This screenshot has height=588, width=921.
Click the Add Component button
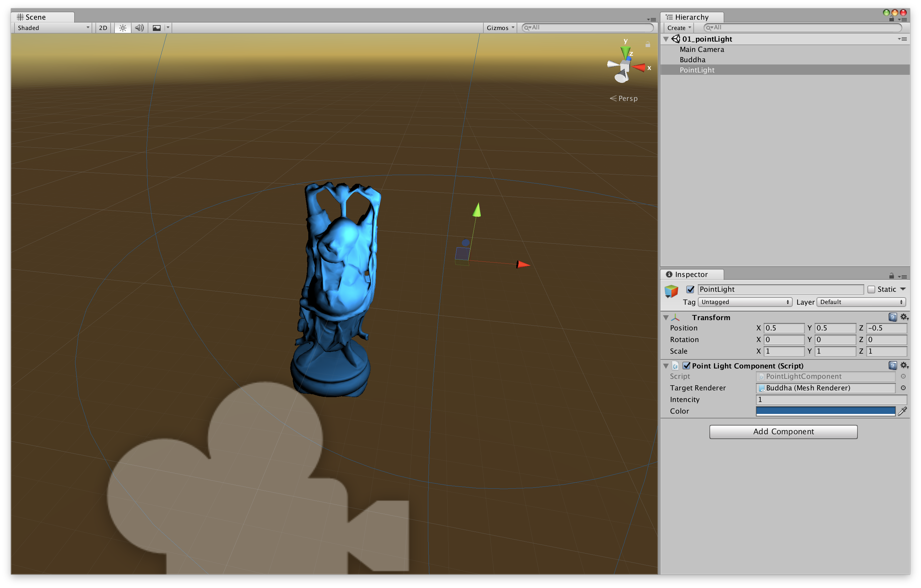coord(783,431)
